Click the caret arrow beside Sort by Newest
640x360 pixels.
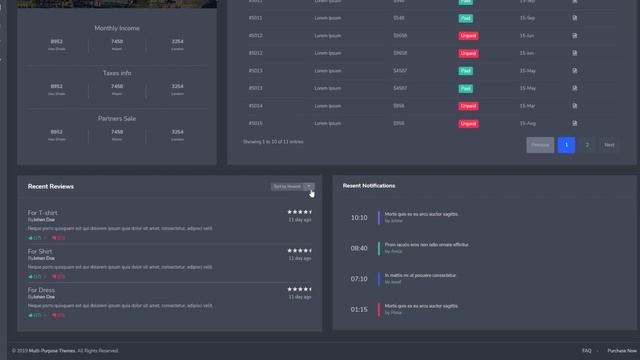point(309,187)
